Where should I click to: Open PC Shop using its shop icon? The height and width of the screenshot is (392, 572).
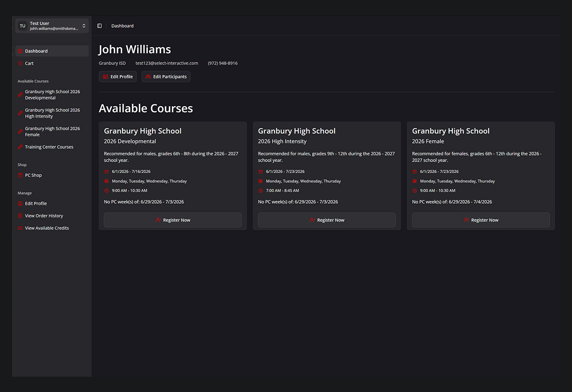coord(20,175)
